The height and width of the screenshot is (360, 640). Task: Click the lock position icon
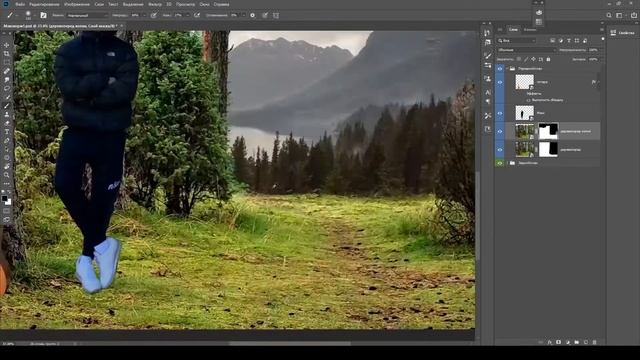pyautogui.click(x=533, y=59)
